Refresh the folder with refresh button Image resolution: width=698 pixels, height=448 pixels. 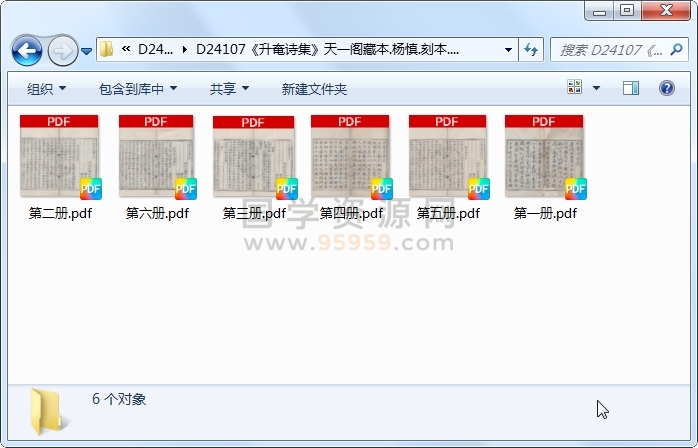(531, 49)
